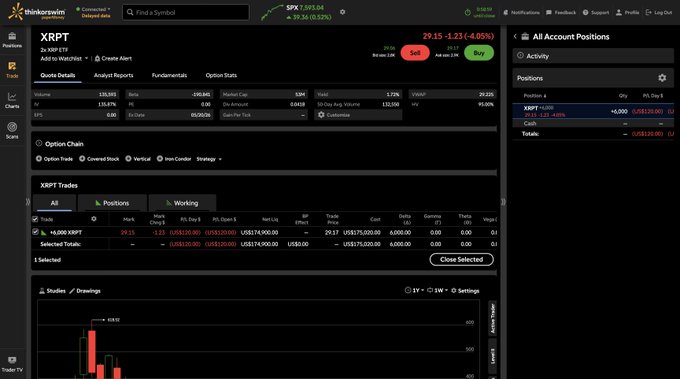
Task: Uncheck the +6,000 XRPT trade row checkbox
Action: click(35, 232)
